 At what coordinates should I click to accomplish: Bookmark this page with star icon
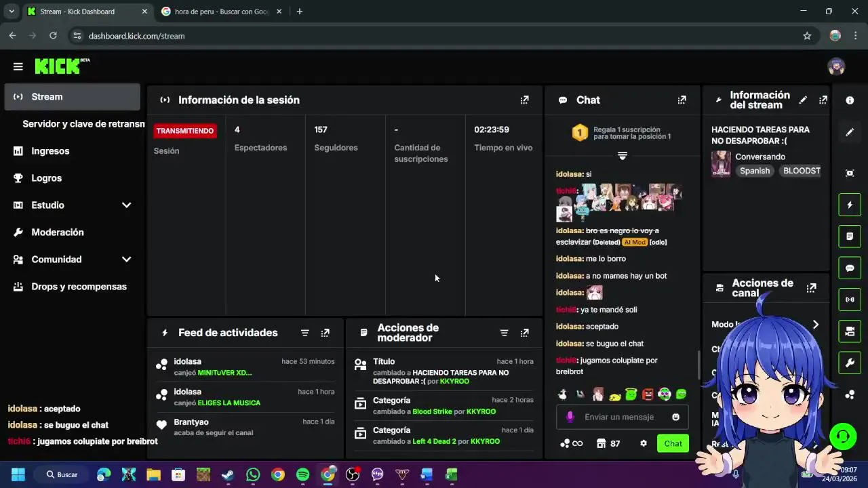[x=807, y=36]
